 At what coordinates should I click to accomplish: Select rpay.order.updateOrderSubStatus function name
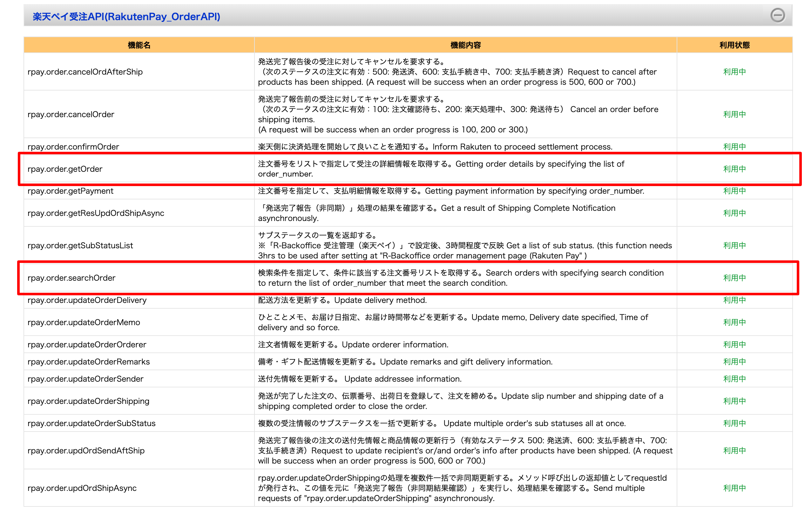pyautogui.click(x=91, y=424)
